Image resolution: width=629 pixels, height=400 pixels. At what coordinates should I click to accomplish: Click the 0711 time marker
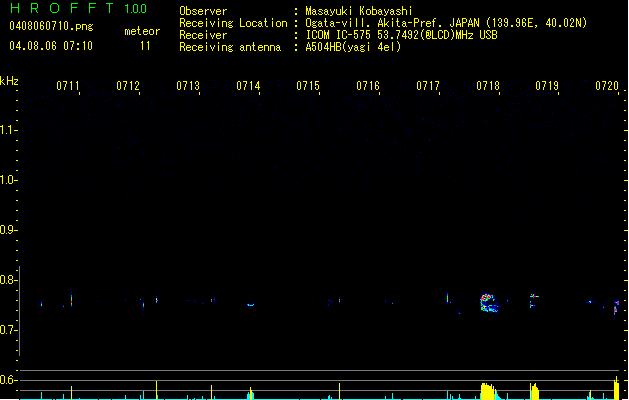[68, 86]
